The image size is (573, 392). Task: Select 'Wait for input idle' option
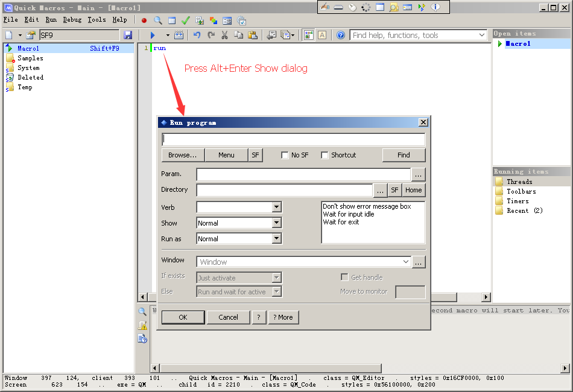(349, 214)
